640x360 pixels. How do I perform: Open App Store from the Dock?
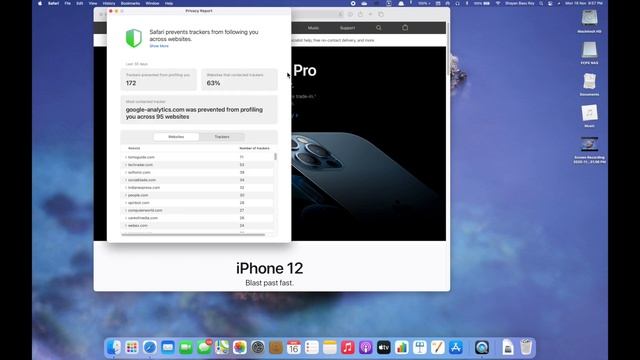[456, 347]
